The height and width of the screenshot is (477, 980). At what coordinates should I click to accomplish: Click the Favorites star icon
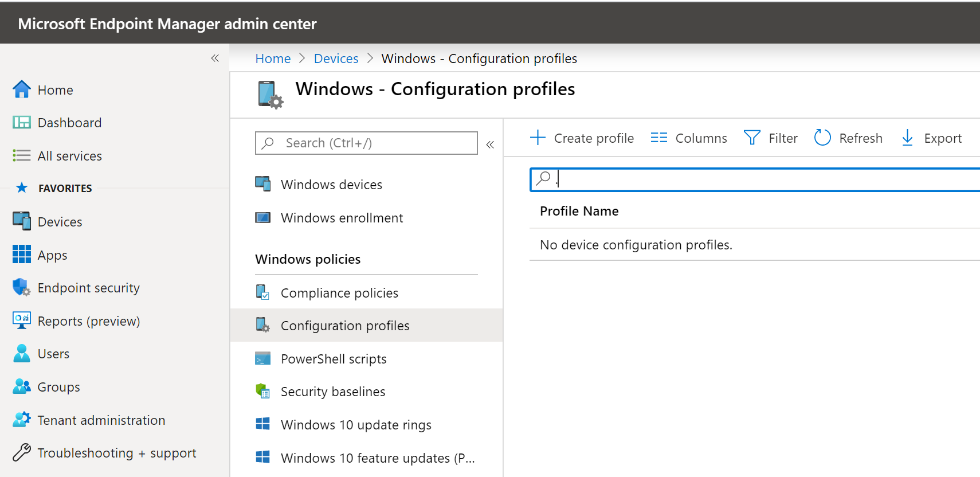(22, 187)
